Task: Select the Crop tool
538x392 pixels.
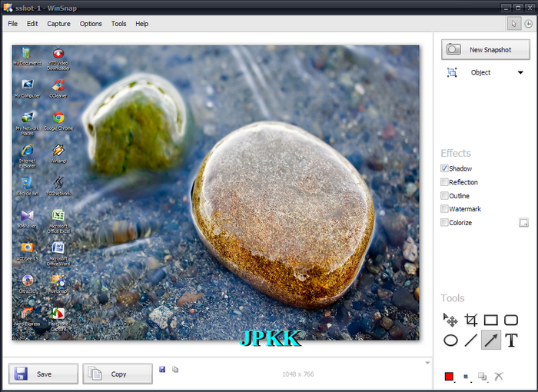Action: pyautogui.click(x=471, y=320)
